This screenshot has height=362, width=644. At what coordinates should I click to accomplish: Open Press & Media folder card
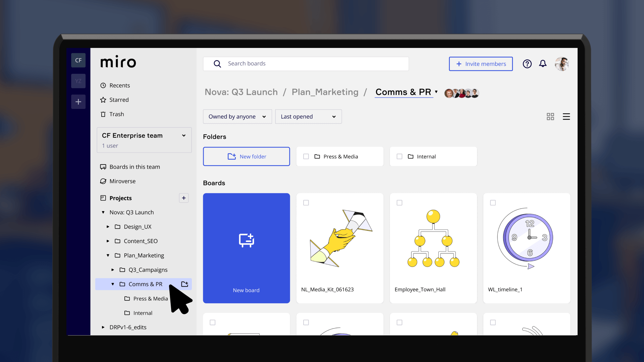pos(340,157)
